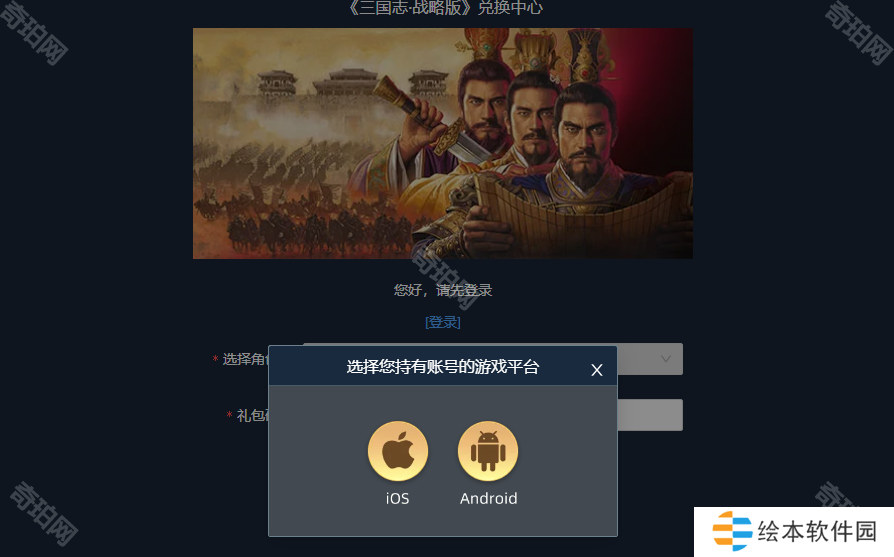The width and height of the screenshot is (894, 557).
Task: Focus the 礼包码 gift code input field
Action: 650,414
